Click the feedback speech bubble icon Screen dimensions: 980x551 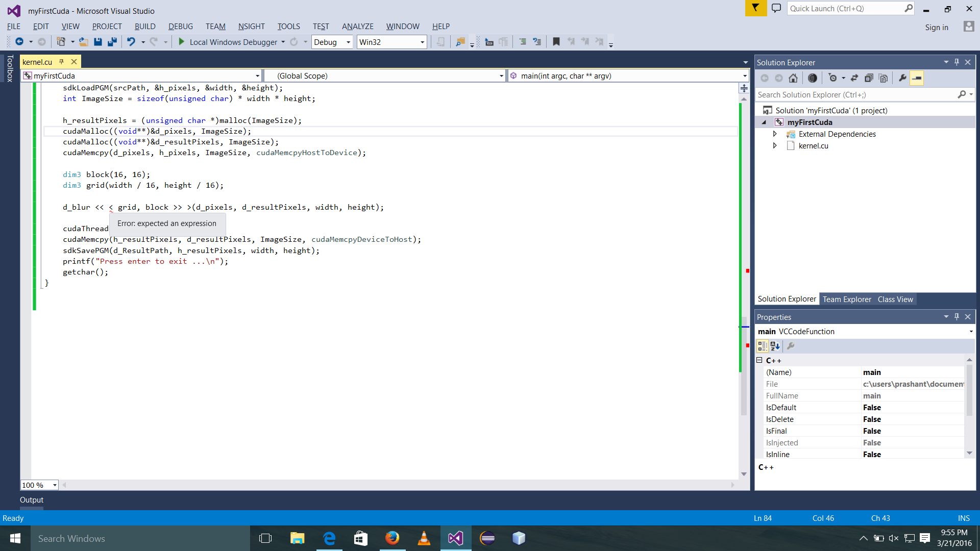coord(776,8)
